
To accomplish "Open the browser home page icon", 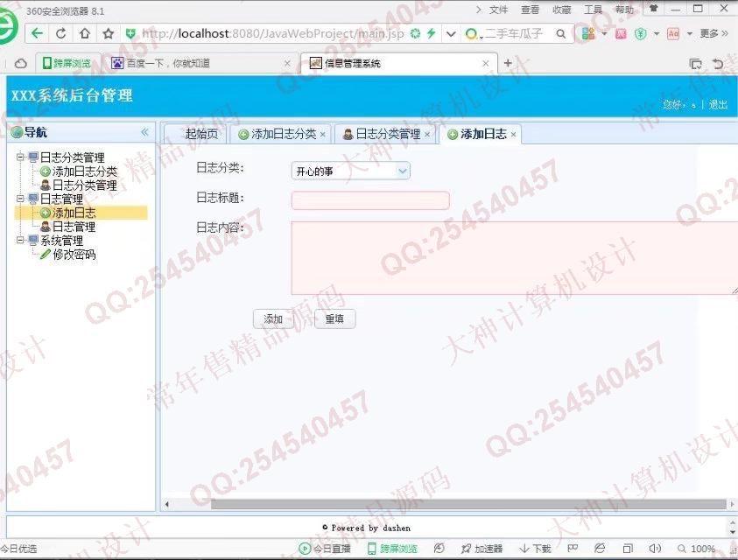I will [85, 34].
